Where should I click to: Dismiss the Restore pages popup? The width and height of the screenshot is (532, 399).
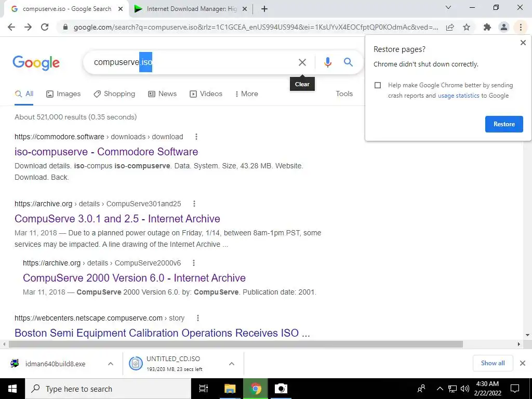tap(523, 43)
